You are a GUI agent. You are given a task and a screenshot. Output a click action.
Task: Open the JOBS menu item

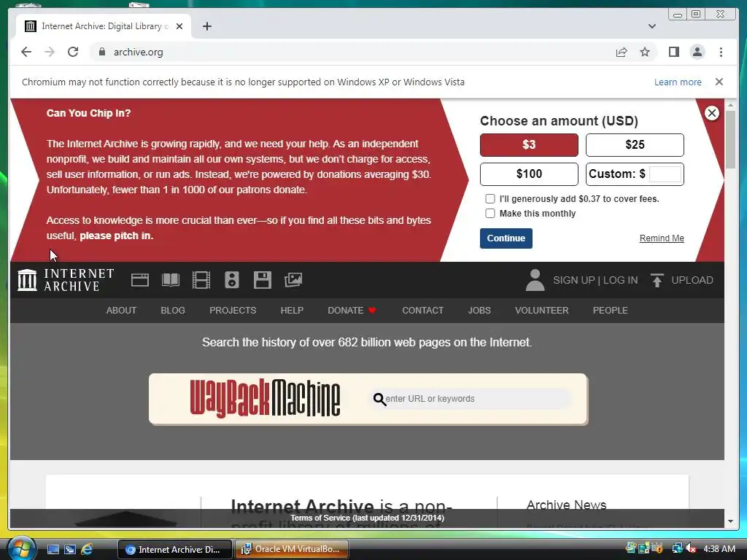479,311
